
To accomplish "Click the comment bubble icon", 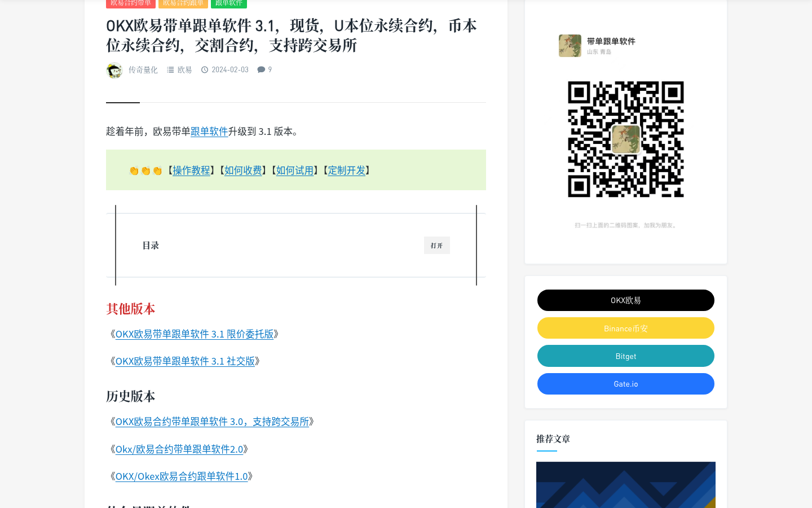I will [261, 69].
